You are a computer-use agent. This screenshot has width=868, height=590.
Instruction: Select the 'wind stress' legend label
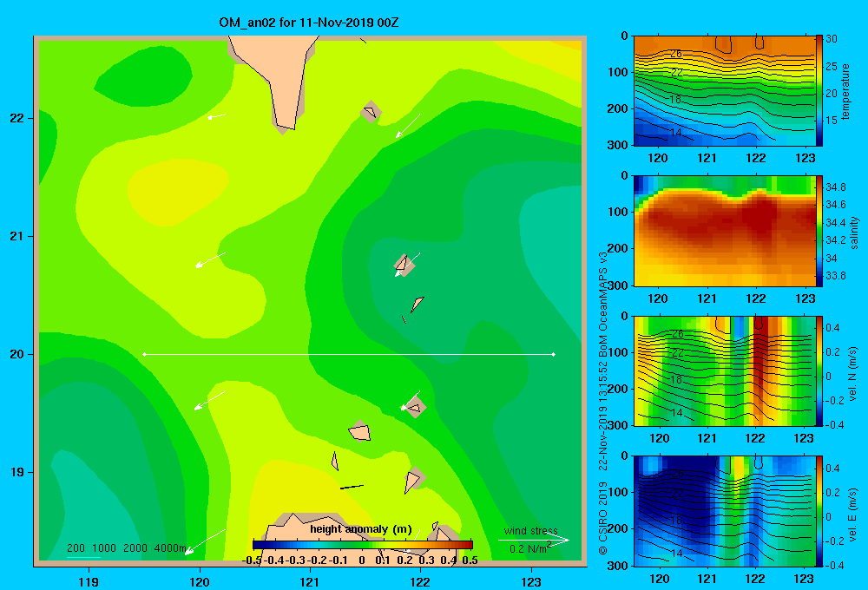[x=530, y=530]
